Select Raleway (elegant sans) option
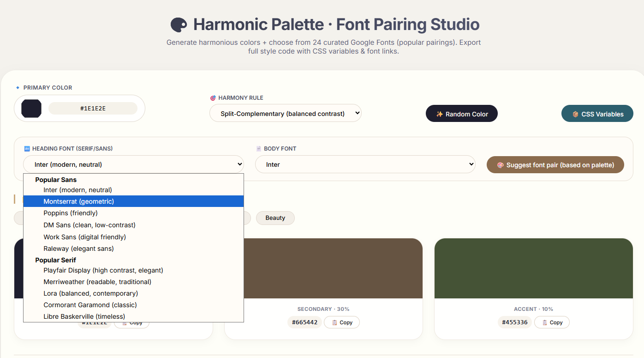Image resolution: width=644 pixels, height=358 pixels. click(133, 249)
